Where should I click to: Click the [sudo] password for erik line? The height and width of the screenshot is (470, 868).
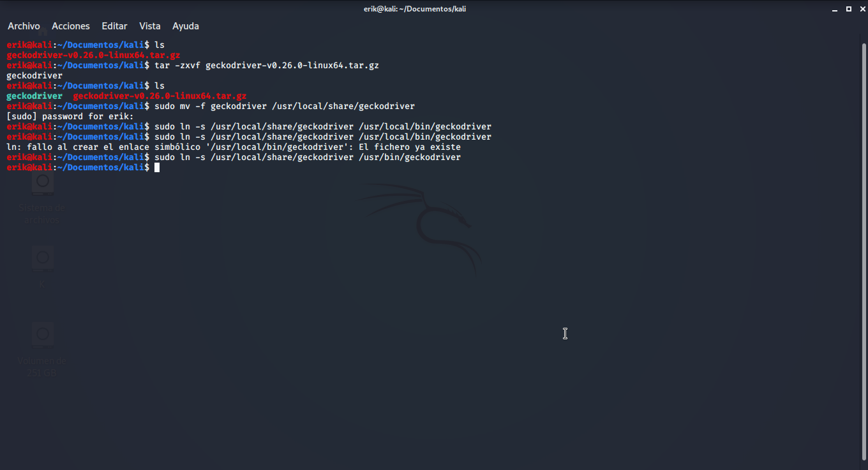click(x=70, y=116)
